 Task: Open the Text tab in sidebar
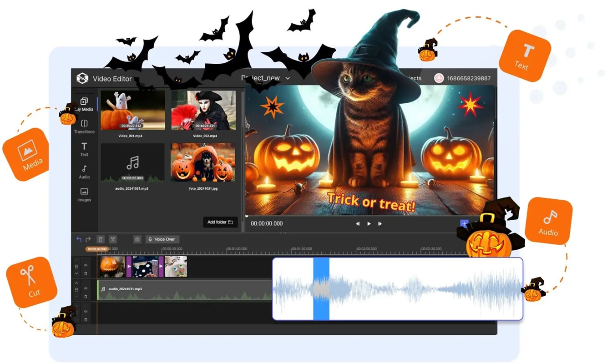tap(84, 149)
